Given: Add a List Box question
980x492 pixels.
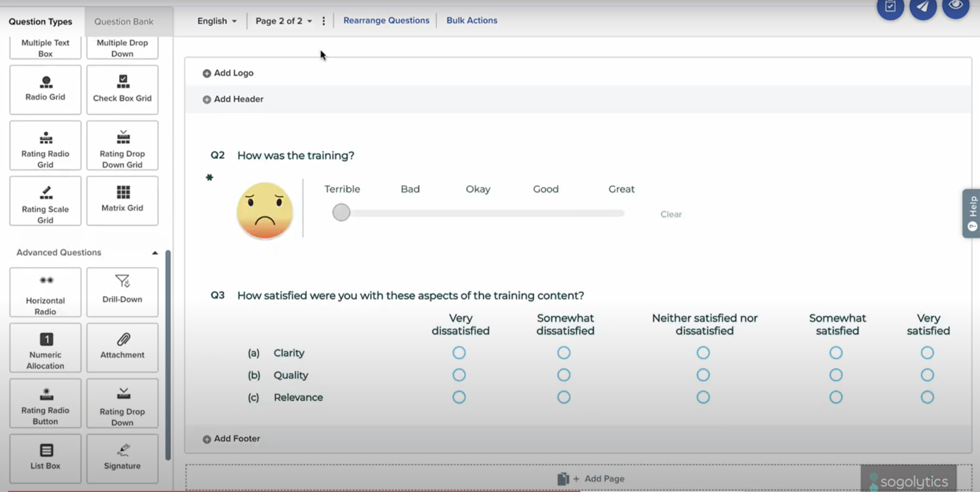Looking at the screenshot, I should click(x=45, y=458).
